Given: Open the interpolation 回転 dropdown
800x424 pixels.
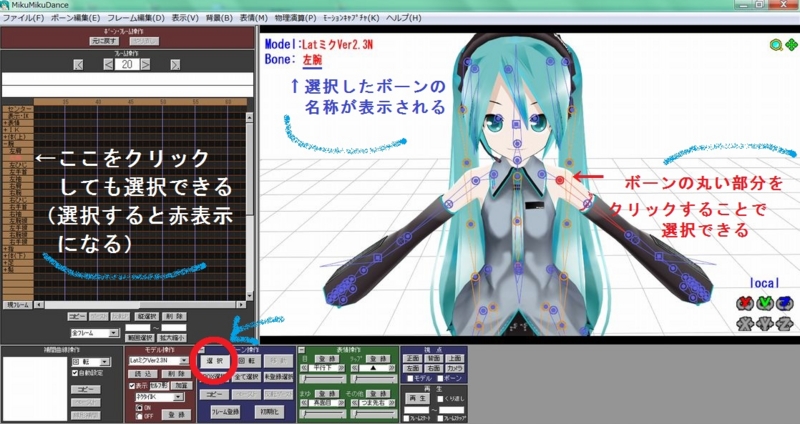Looking at the screenshot, I should point(104,362).
